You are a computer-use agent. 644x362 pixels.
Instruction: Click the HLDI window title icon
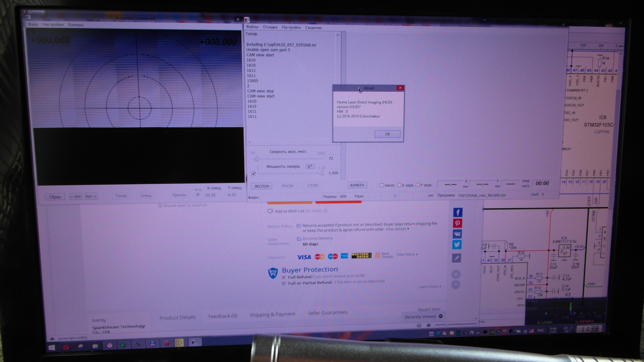click(247, 19)
